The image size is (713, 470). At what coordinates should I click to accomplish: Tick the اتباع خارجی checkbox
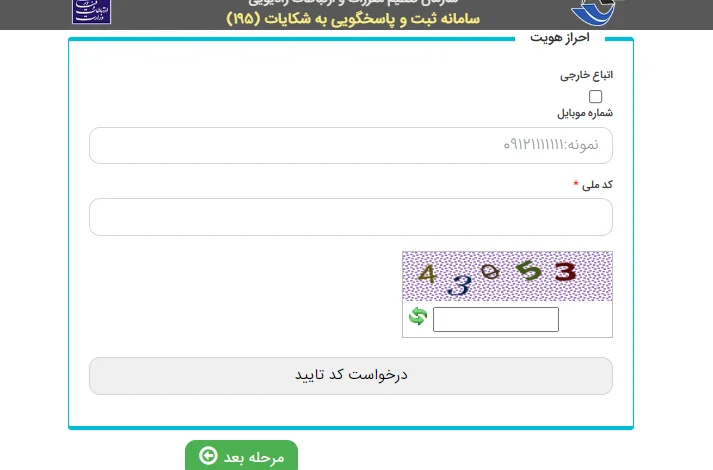pyautogui.click(x=595, y=96)
